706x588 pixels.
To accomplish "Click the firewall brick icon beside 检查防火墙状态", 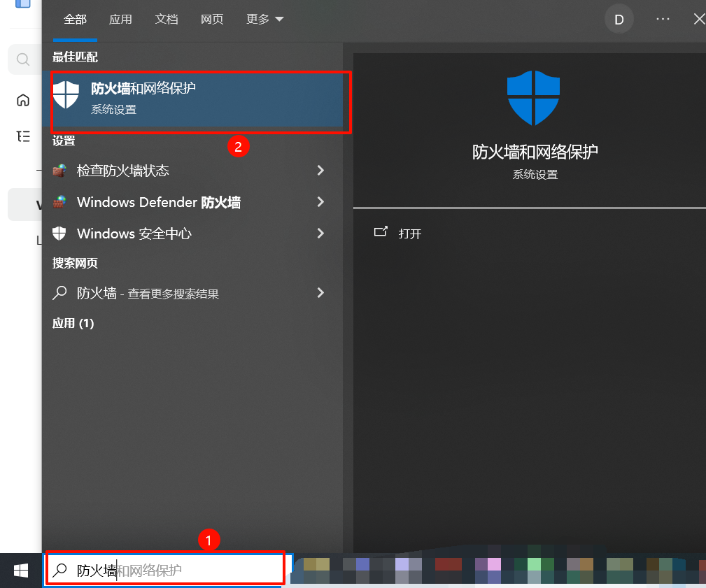I will click(x=59, y=171).
